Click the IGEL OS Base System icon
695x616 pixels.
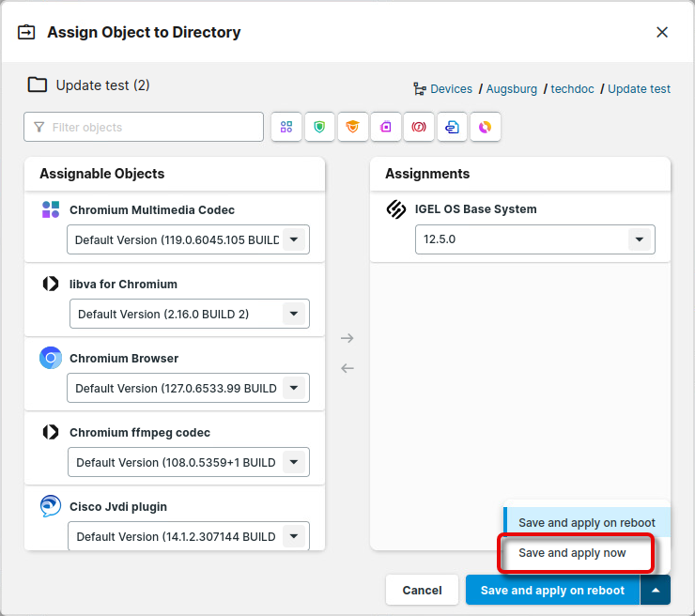396,209
